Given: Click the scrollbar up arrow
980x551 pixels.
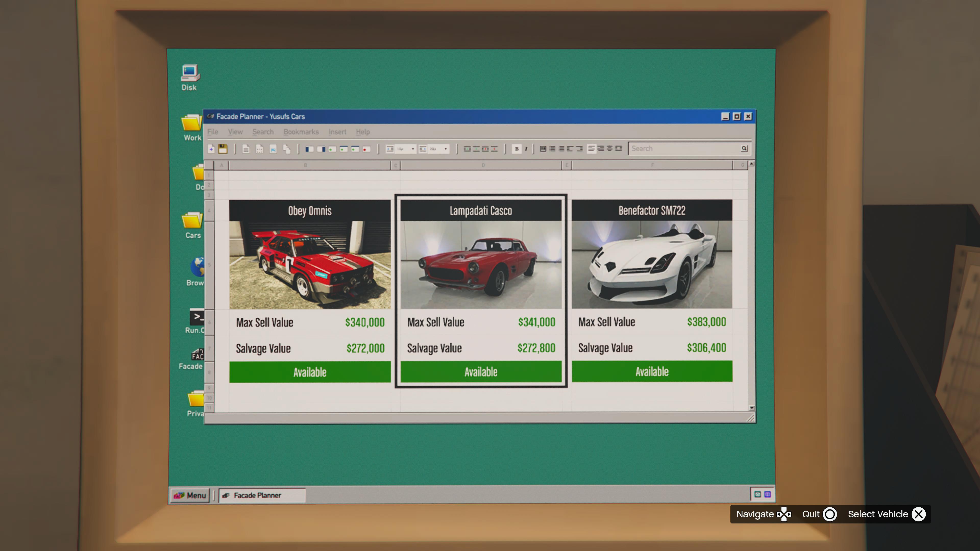Looking at the screenshot, I should click(x=751, y=164).
